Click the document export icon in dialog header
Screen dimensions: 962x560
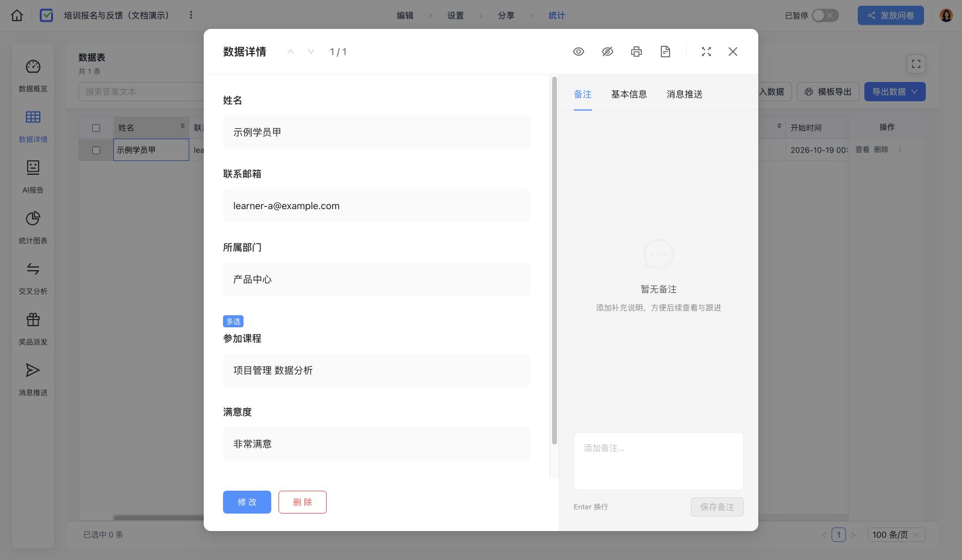(x=665, y=52)
